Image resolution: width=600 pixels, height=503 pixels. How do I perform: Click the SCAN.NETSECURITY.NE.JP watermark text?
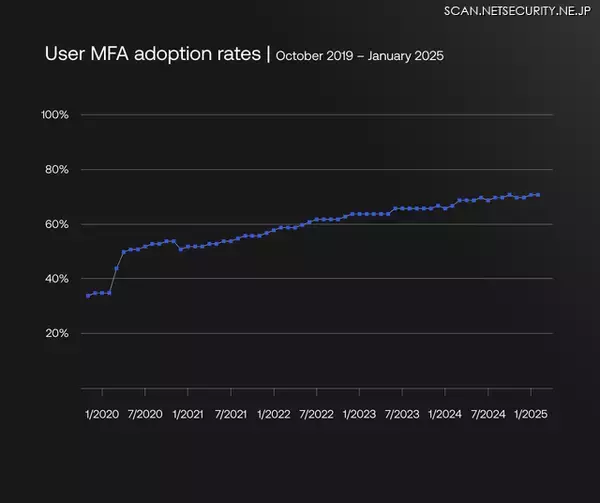514,10
